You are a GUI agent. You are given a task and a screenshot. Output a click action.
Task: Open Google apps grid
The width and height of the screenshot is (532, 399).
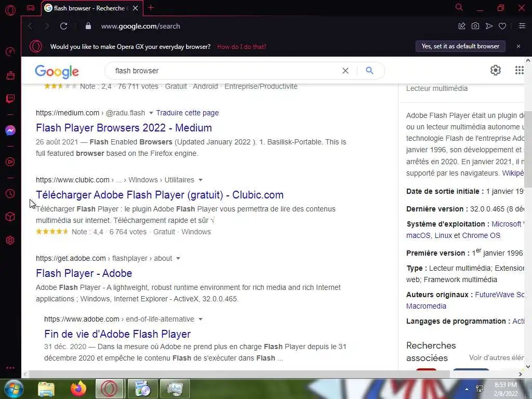(x=519, y=70)
